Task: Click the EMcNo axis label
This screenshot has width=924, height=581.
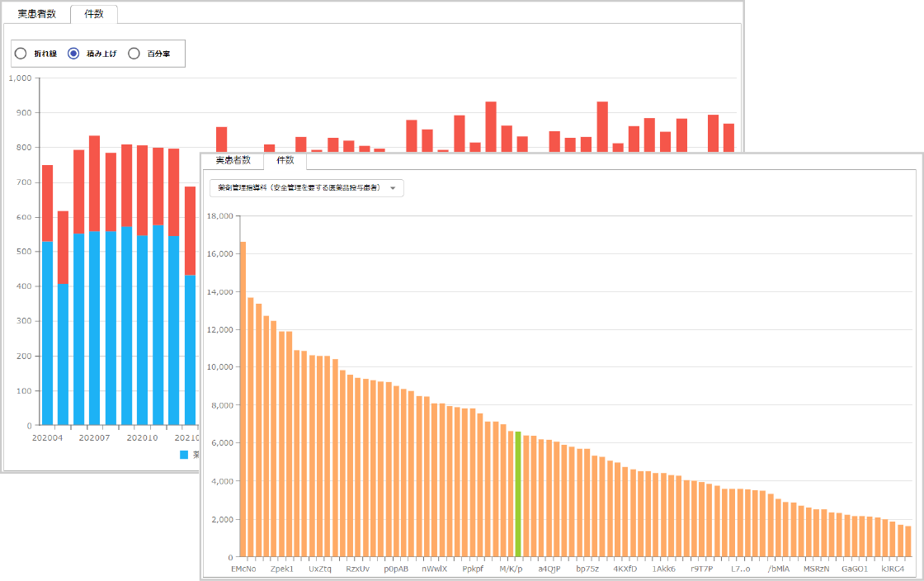Action: pyautogui.click(x=243, y=569)
